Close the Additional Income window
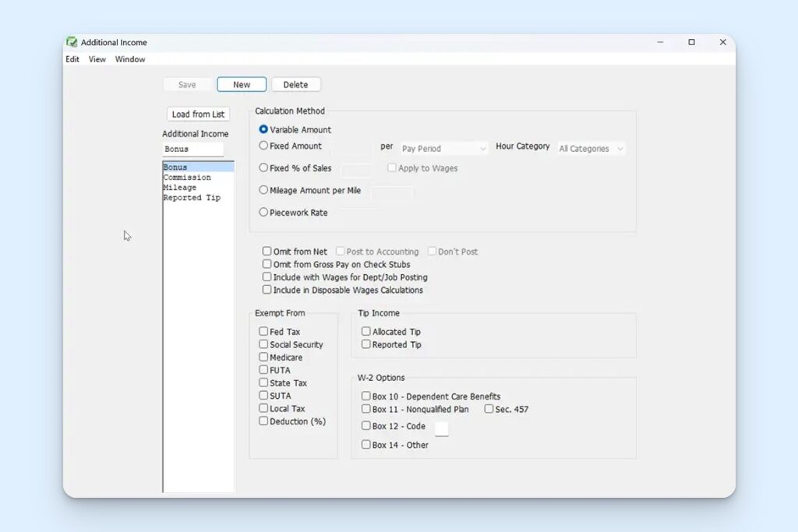The width and height of the screenshot is (798, 532). pos(722,42)
